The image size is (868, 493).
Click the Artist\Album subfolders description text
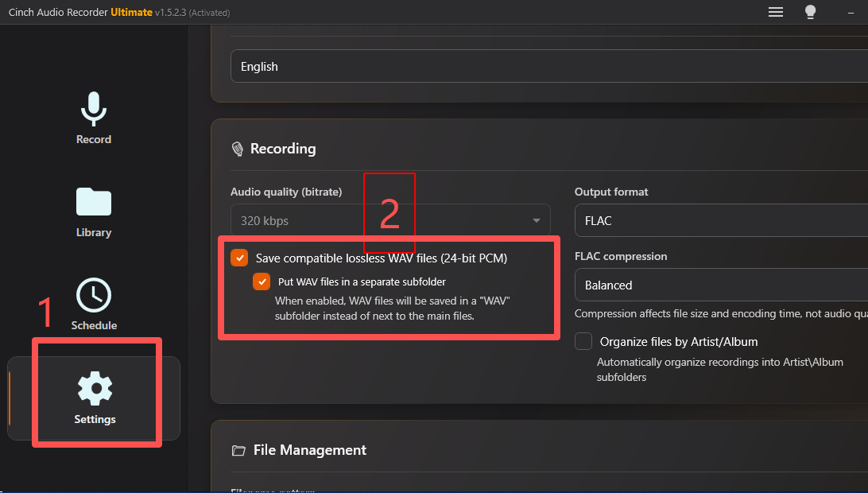click(x=719, y=370)
